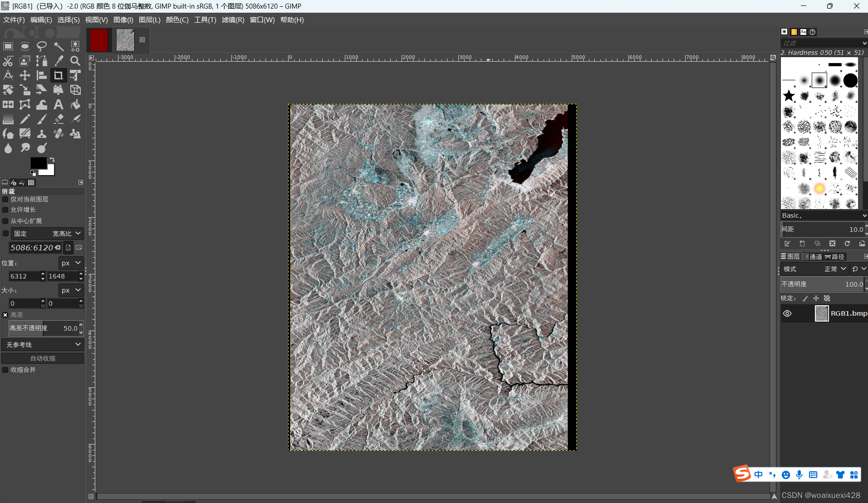Enable the 从中心扩展 checkbox
868x503 pixels.
point(5,221)
